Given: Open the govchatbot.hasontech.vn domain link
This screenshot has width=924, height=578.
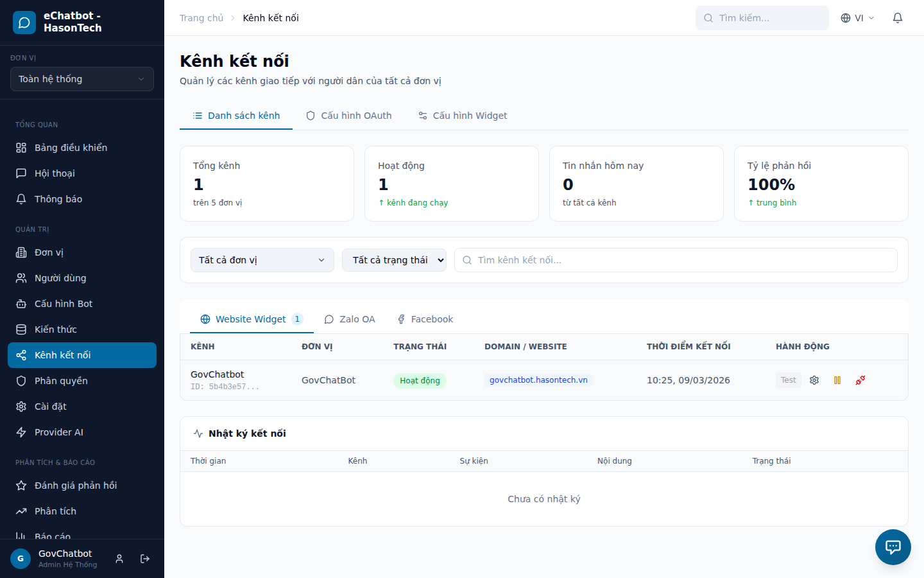Looking at the screenshot, I should 538,380.
